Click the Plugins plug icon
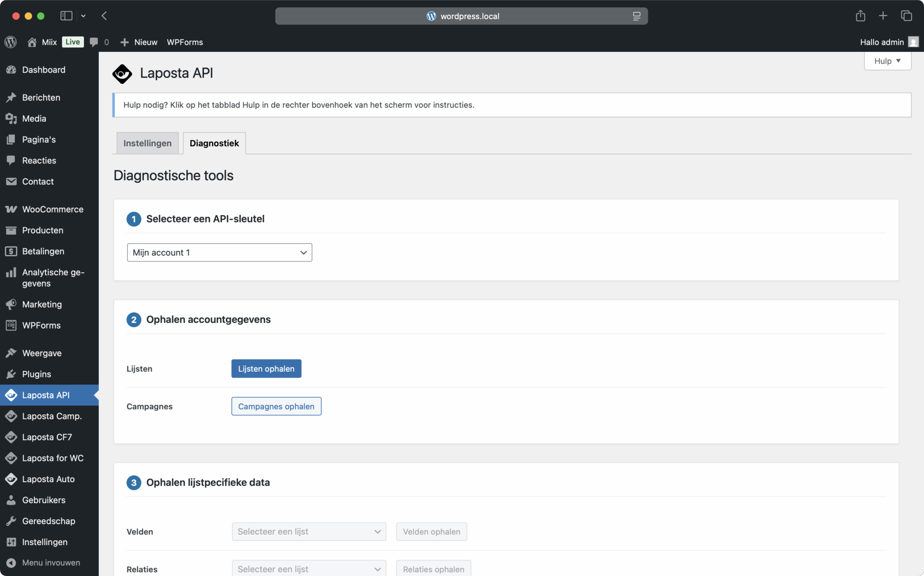The width and height of the screenshot is (924, 576). click(x=11, y=374)
